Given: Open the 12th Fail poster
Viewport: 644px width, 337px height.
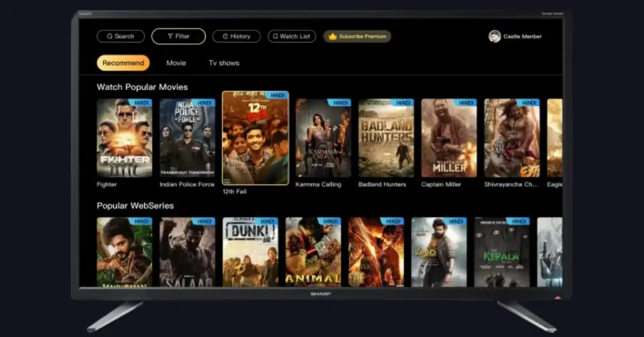Looking at the screenshot, I should point(255,138).
